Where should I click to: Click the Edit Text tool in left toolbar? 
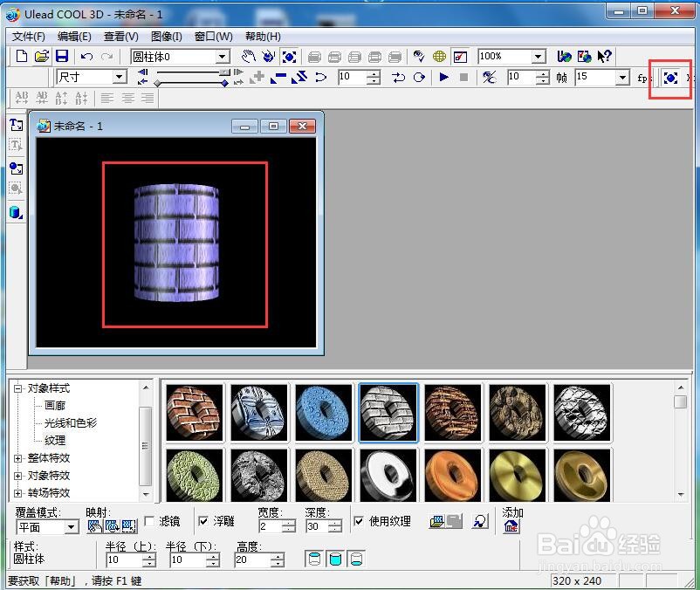[x=16, y=145]
